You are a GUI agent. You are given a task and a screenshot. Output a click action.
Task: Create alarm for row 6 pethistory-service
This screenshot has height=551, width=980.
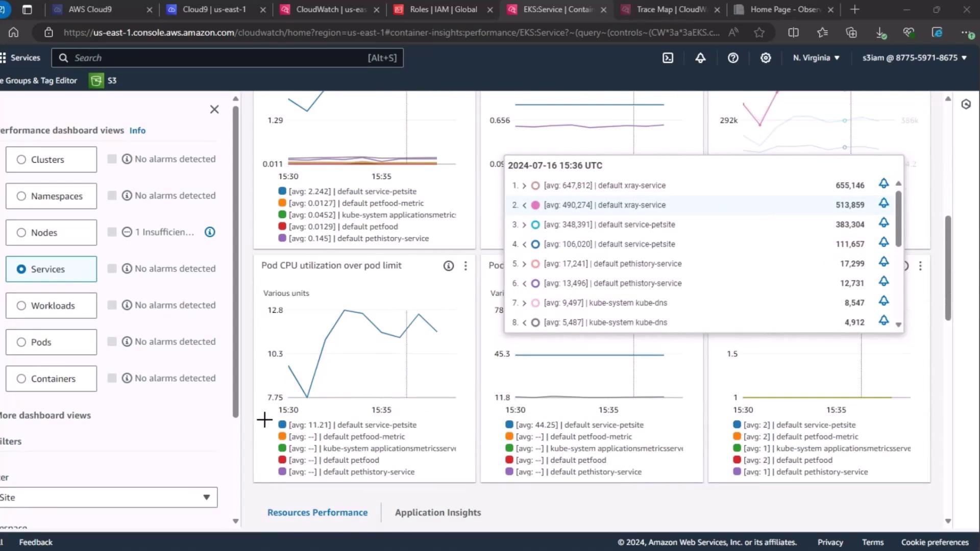(884, 282)
